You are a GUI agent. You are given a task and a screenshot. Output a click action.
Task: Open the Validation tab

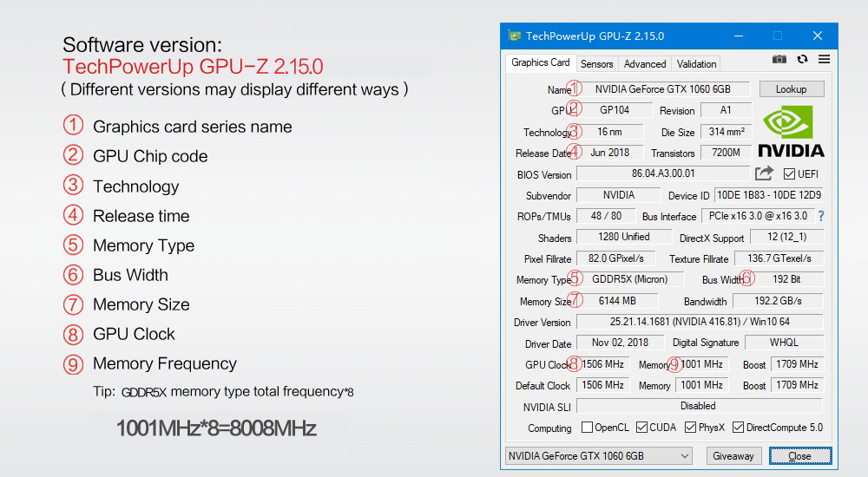click(696, 64)
